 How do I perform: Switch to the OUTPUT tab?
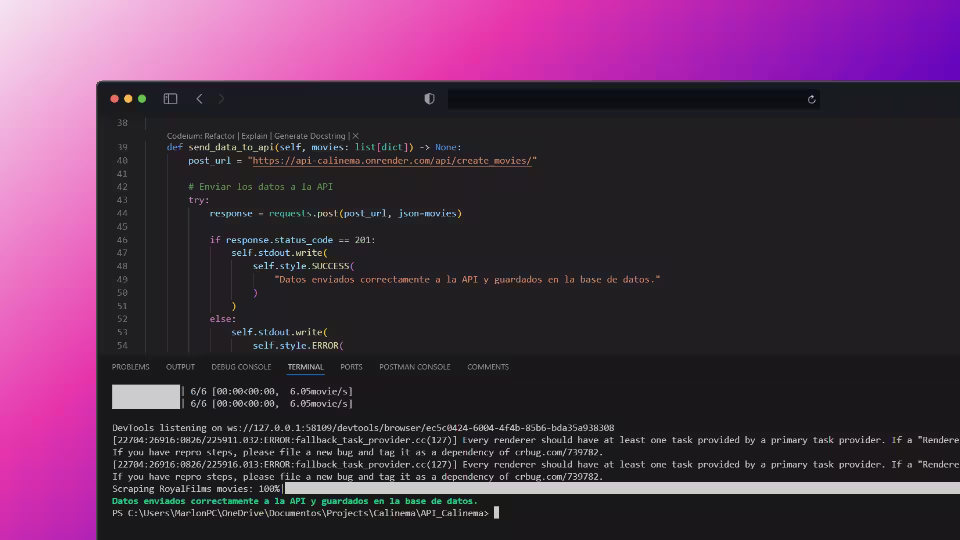(x=180, y=367)
